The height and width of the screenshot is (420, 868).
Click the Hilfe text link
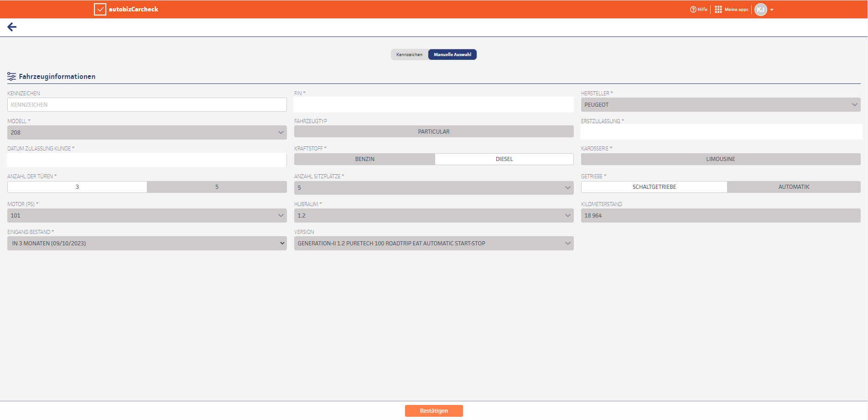tap(702, 10)
